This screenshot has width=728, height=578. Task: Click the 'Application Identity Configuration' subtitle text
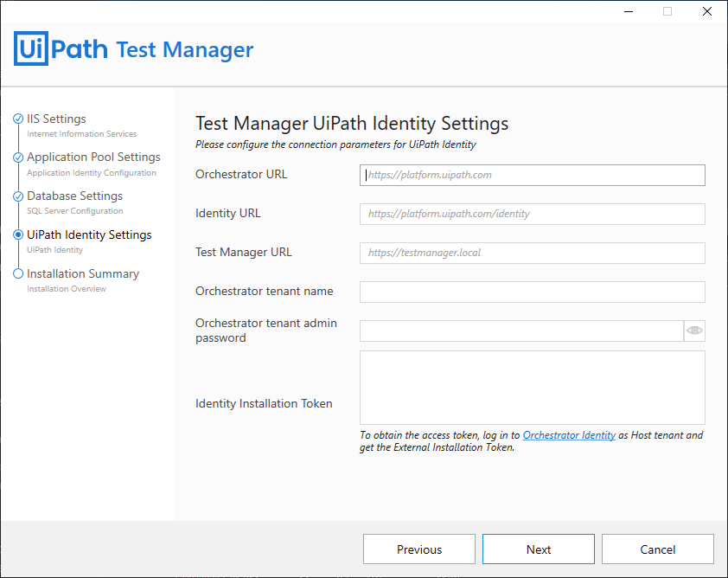pyautogui.click(x=92, y=173)
